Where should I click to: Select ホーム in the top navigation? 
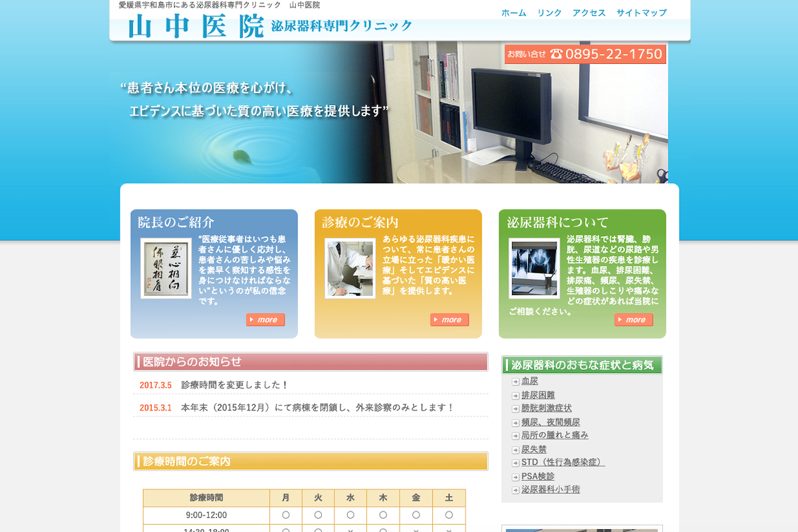coord(514,12)
